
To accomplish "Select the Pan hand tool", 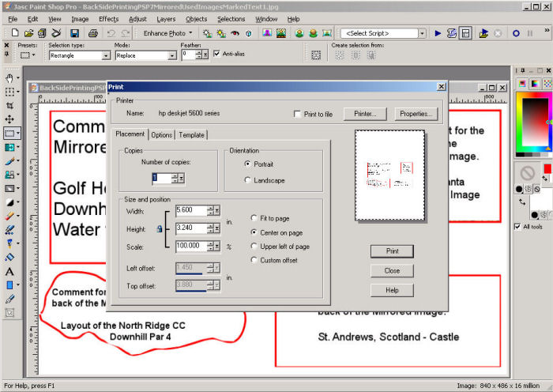I will 9,78.
